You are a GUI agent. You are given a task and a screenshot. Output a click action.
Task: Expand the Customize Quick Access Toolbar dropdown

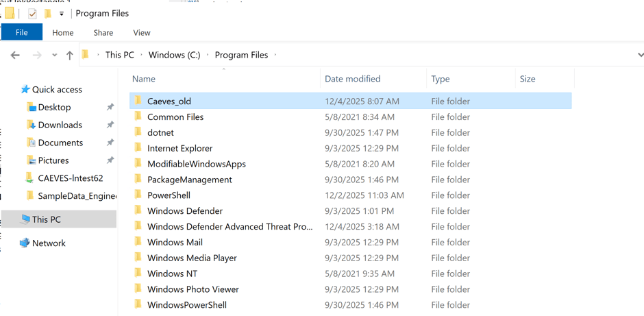[62, 14]
